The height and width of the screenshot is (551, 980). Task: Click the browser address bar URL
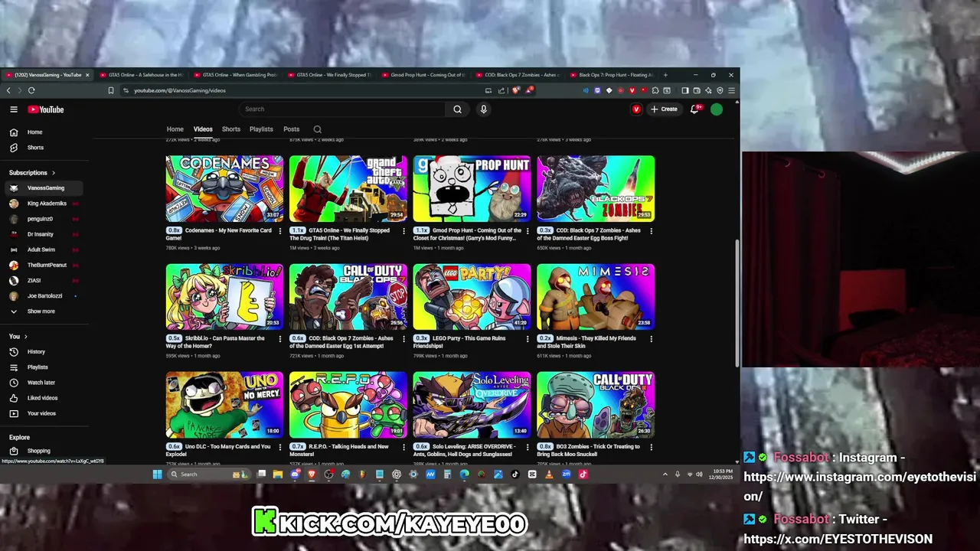click(180, 90)
